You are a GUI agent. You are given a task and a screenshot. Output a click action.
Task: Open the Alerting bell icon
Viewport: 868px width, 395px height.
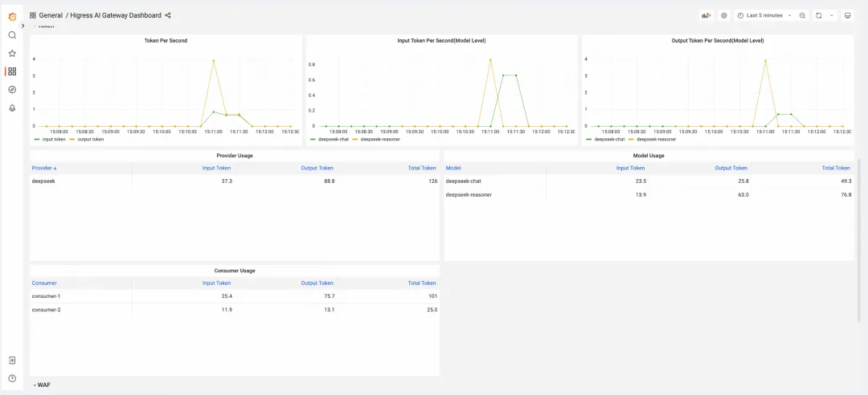[12, 108]
